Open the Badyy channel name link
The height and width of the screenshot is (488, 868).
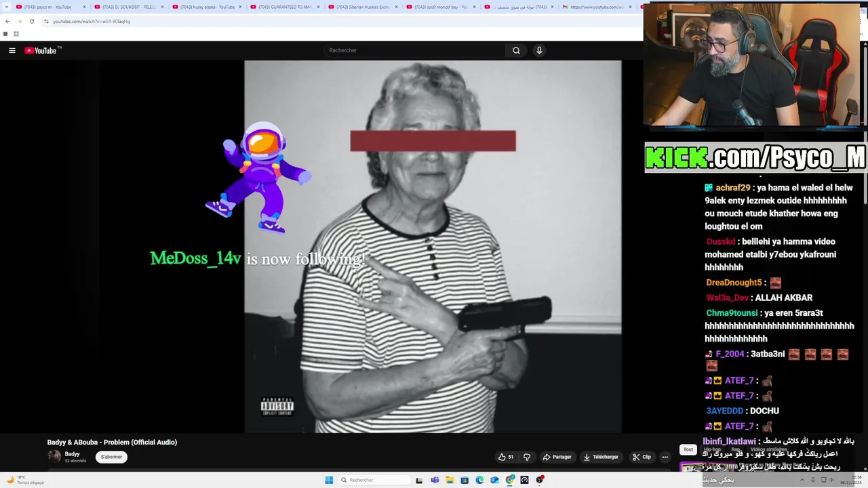72,454
